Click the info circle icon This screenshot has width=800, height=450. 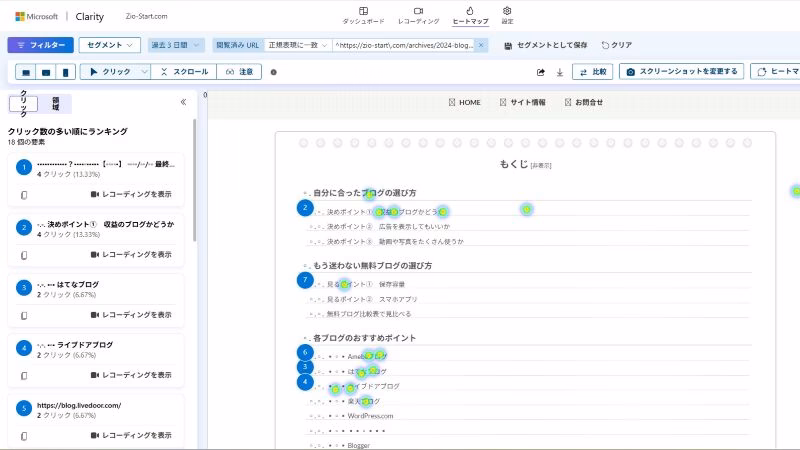tap(273, 72)
